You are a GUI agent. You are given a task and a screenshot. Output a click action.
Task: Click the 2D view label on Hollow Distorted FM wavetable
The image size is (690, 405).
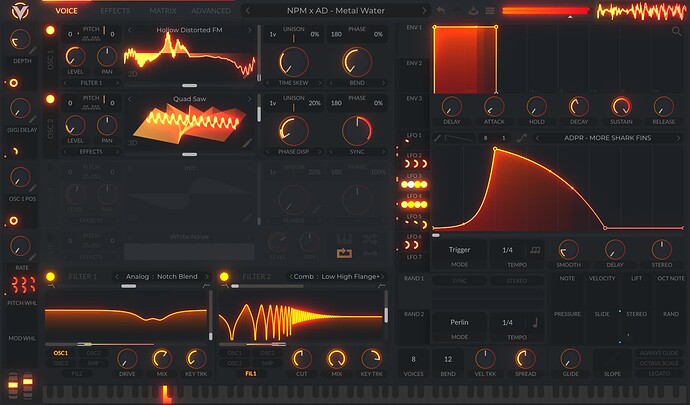[x=132, y=74]
